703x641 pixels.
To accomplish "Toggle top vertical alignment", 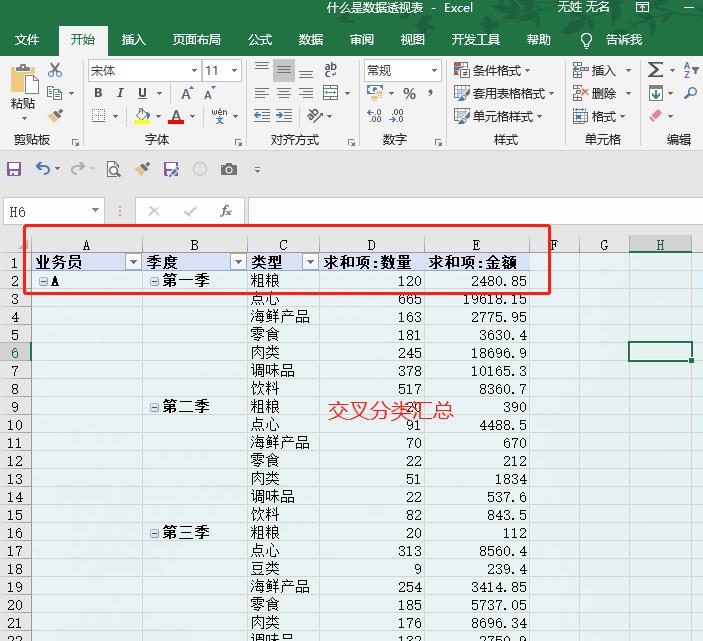I will (x=262, y=69).
